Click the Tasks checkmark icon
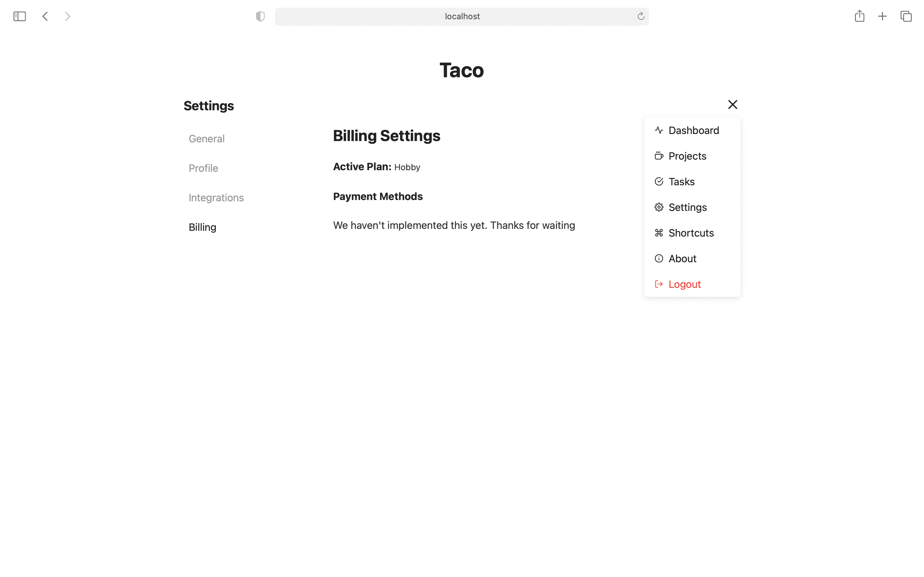The width and height of the screenshot is (924, 577). 659,181
